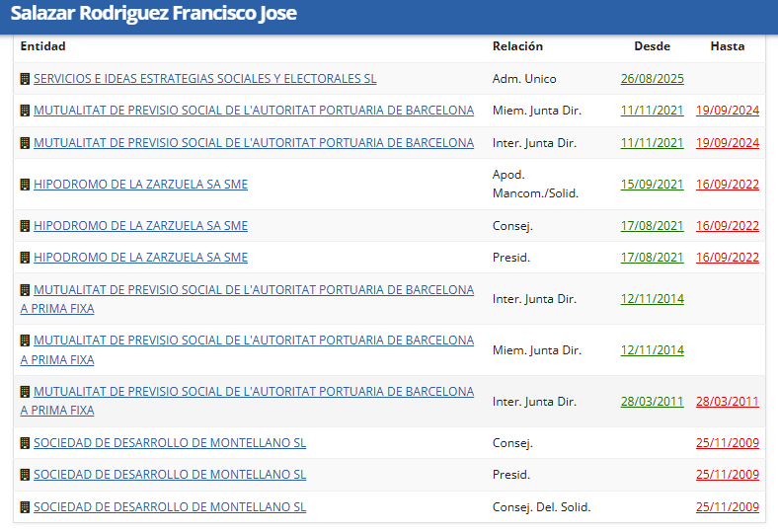Click building icon in row starting 28/03/2011
The height and width of the screenshot is (532, 778).
pyautogui.click(x=26, y=392)
